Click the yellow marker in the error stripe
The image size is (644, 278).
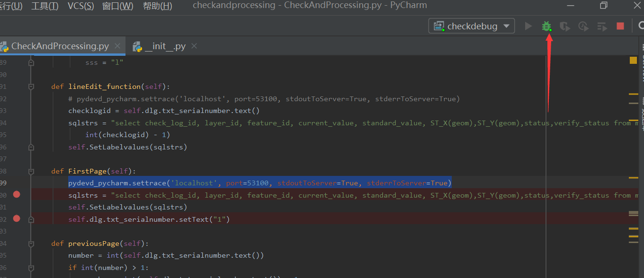click(x=633, y=60)
